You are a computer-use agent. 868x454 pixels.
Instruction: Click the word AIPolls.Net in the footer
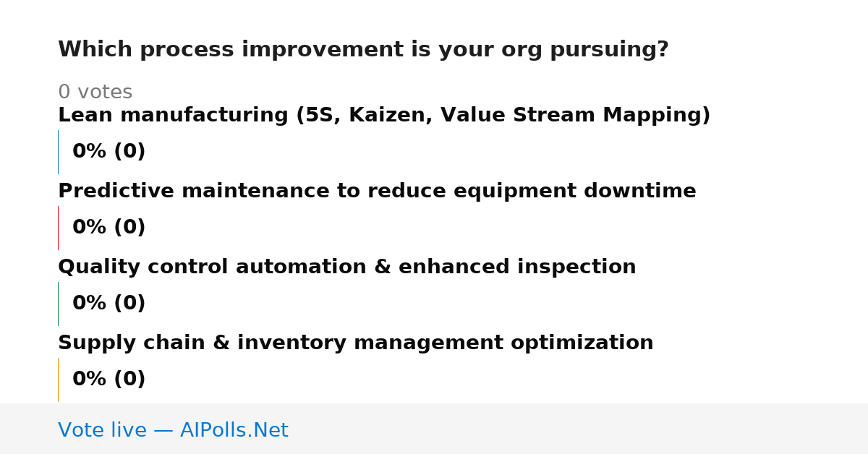[234, 430]
